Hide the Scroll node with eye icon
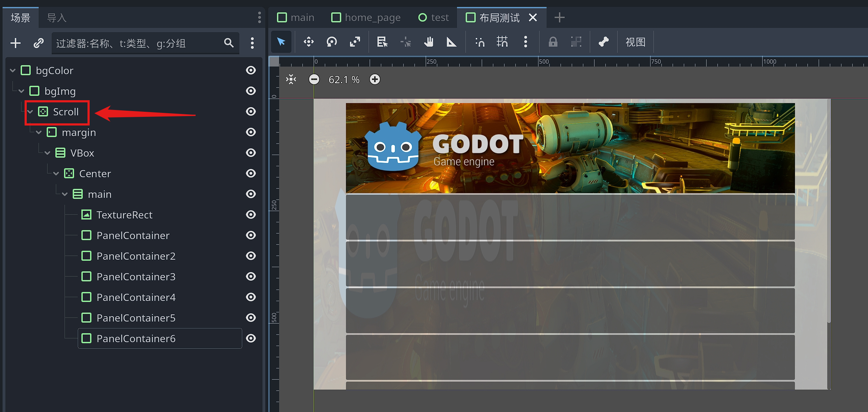 point(251,111)
